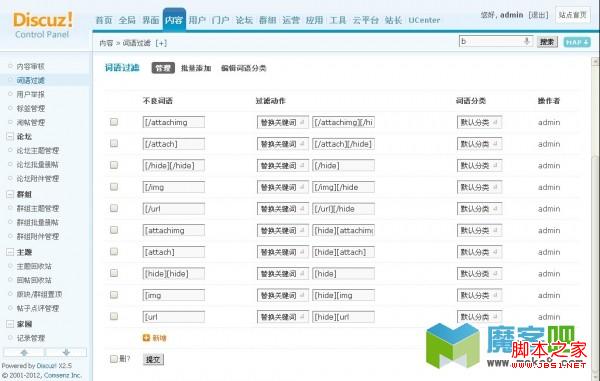Open 内容审核 in the sidebar
The width and height of the screenshot is (600, 381).
coord(31,66)
